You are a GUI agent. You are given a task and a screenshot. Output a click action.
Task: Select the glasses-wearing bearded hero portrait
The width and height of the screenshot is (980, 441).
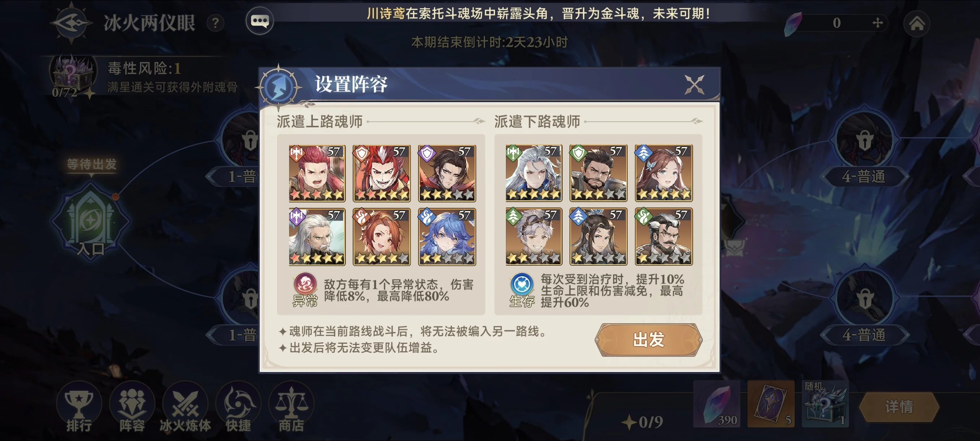click(x=663, y=236)
